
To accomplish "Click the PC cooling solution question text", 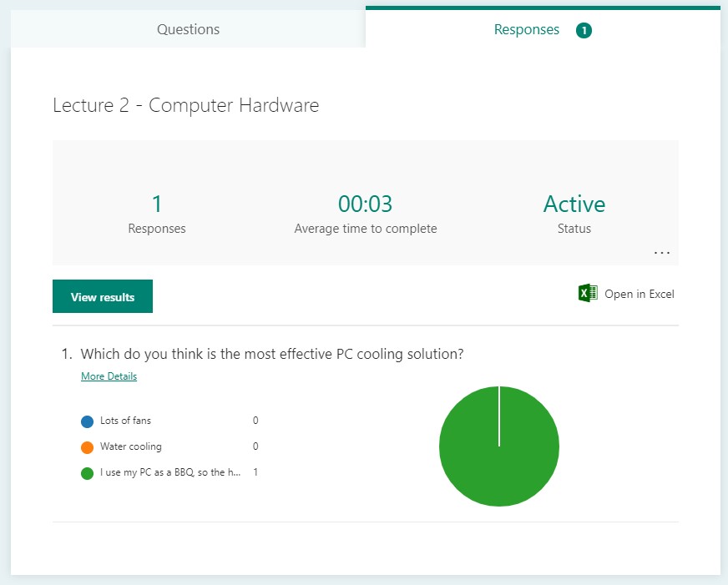I will (x=271, y=354).
